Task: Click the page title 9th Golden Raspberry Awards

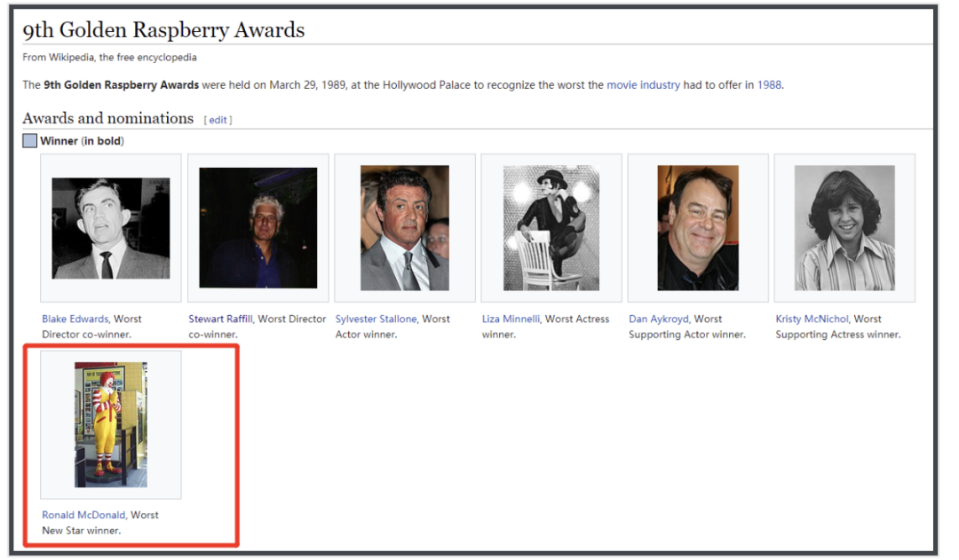Action: point(163,30)
